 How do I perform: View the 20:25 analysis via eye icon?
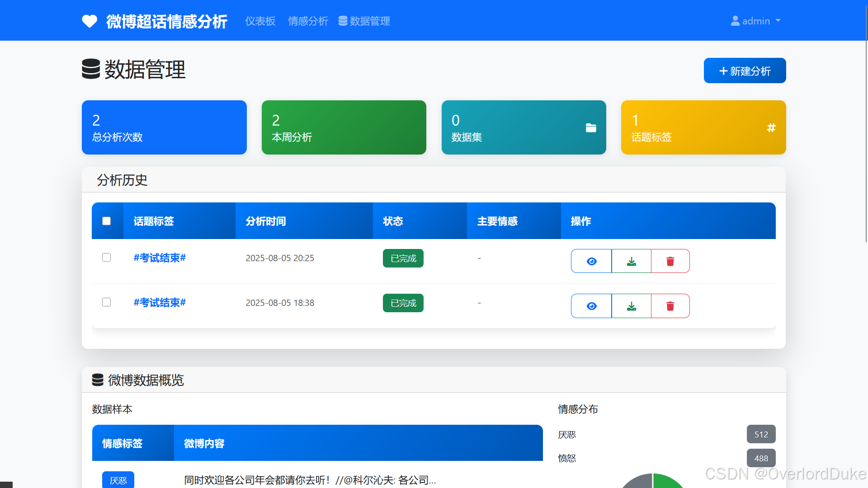(591, 261)
